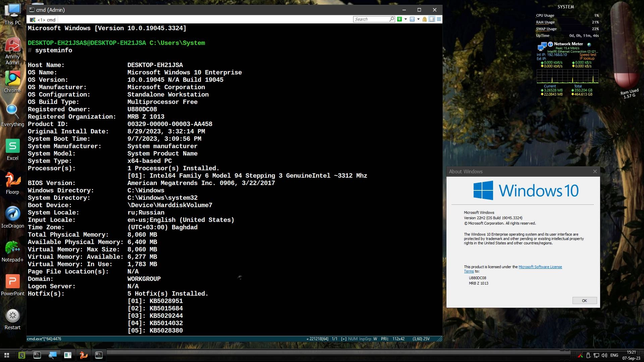Click the Floorp fox taskbar icon
This screenshot has height=362, width=644.
83,355
